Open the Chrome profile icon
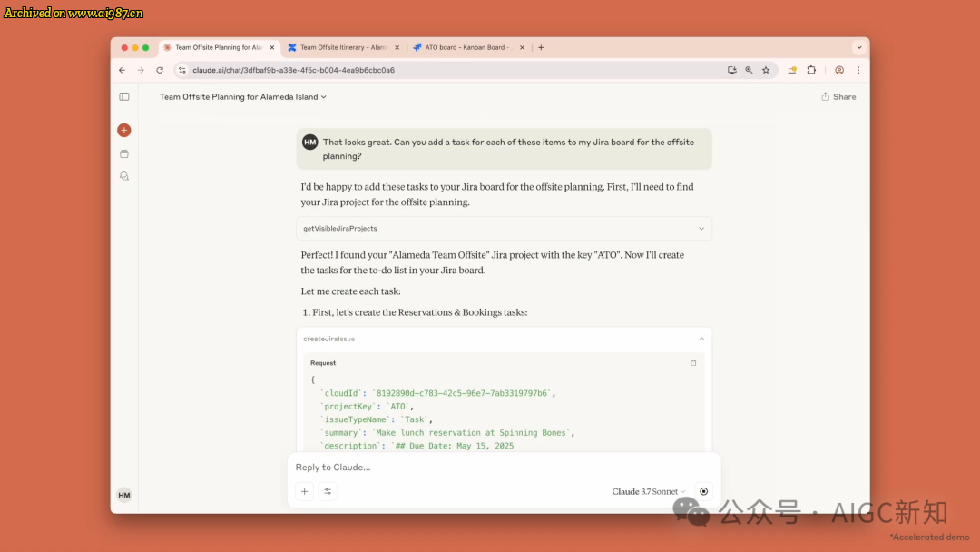Screen dimensions: 980x552 839,70
